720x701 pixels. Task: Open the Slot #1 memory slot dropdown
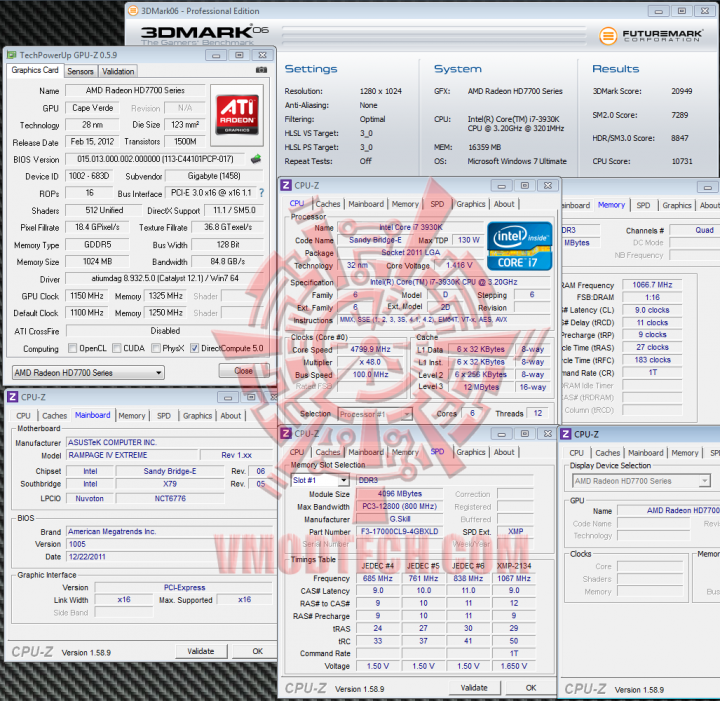point(320,480)
